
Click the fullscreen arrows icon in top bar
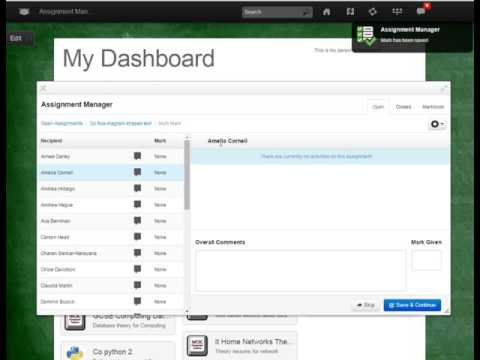350,12
